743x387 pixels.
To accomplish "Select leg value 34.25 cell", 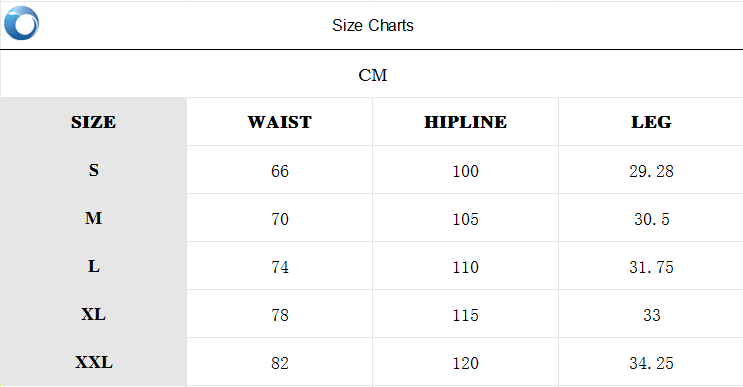I will tap(651, 363).
